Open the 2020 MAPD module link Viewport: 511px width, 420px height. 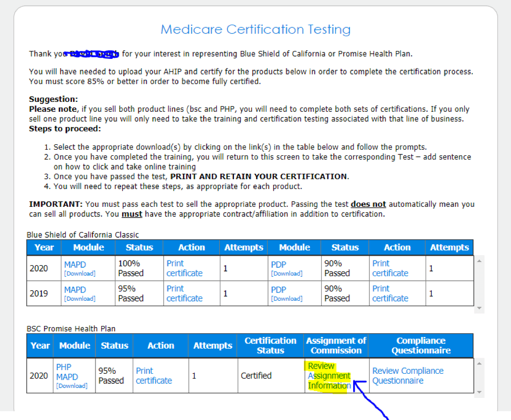click(75, 265)
